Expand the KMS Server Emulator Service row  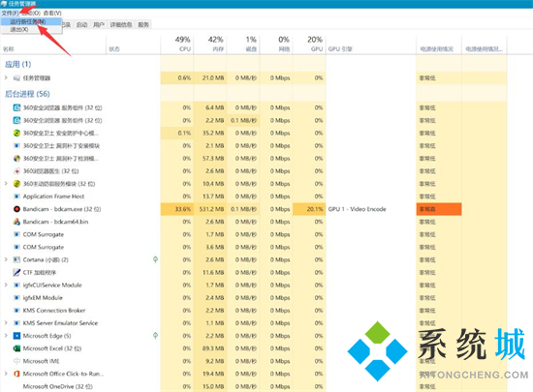[6, 322]
